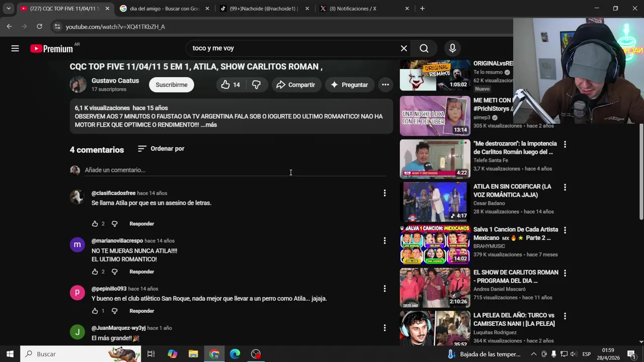
Task: Switch to 'dia del amigo' Google tab
Action: 164,9
